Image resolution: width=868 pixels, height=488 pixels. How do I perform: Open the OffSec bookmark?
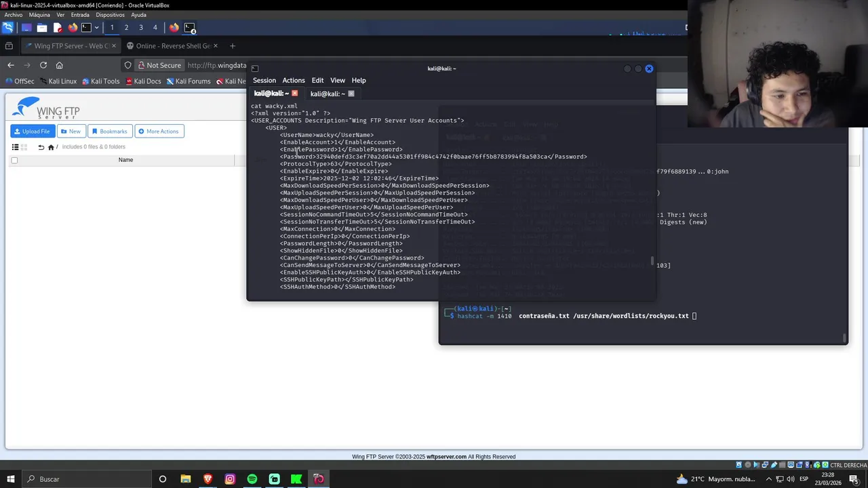click(20, 81)
